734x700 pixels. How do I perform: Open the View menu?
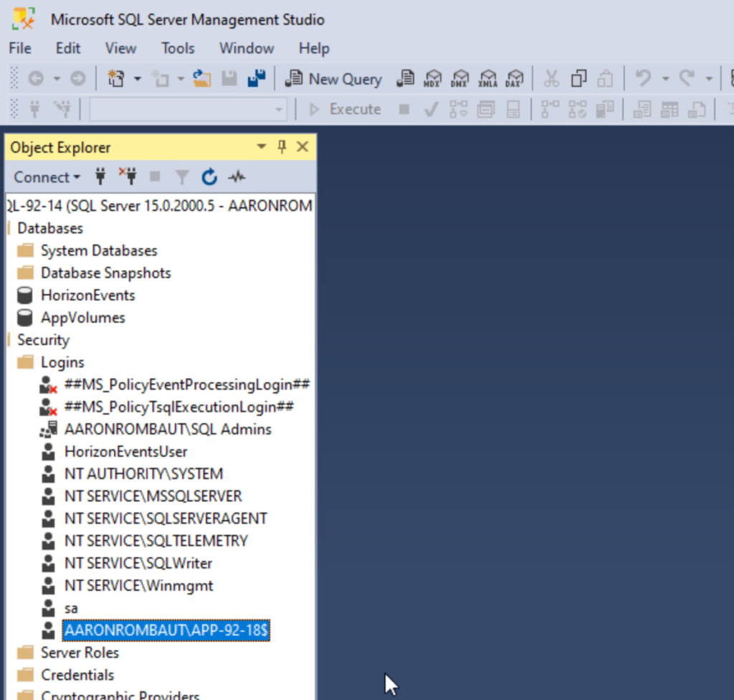coord(120,48)
